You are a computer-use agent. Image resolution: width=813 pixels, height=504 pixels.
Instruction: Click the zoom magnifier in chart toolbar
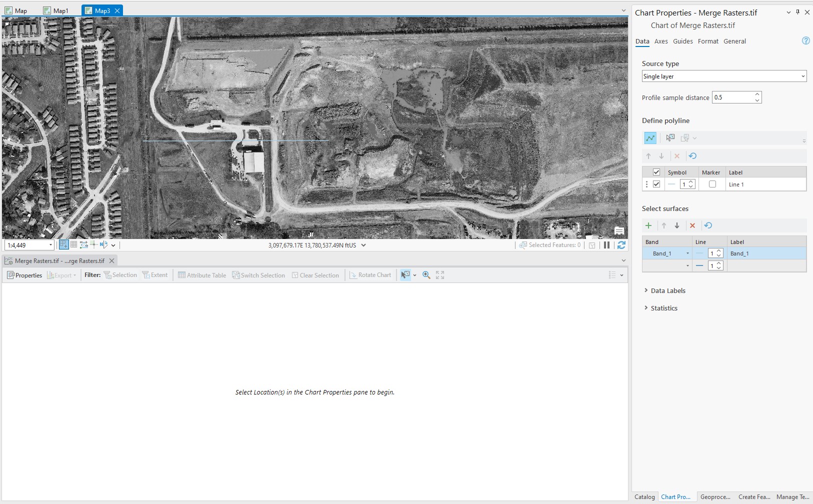[x=426, y=274]
